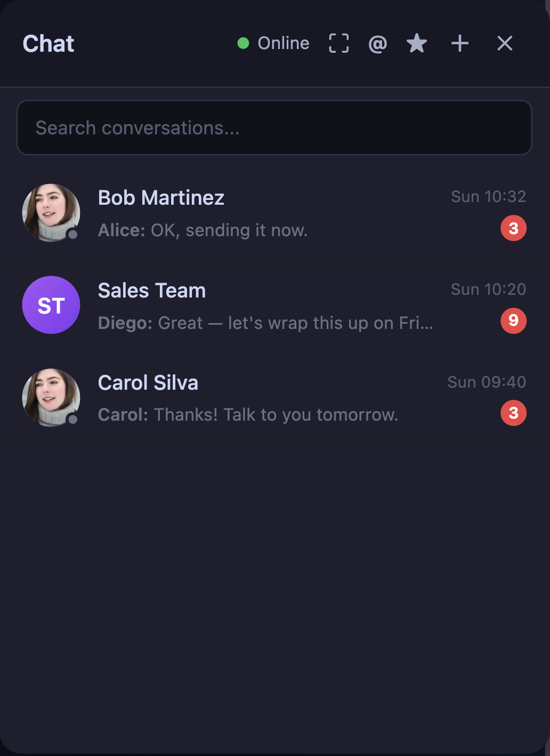Open starred conversations via star icon

tap(416, 44)
